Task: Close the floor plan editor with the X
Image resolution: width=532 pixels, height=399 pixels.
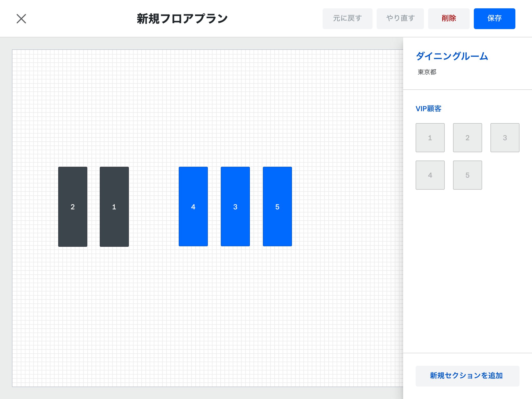Action: tap(21, 18)
